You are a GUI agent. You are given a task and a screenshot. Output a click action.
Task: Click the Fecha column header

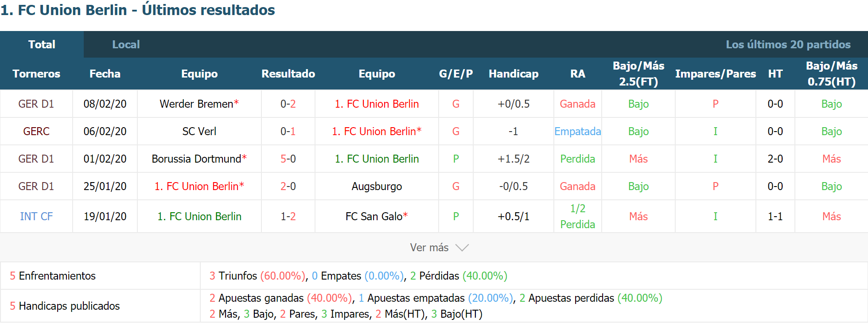[x=105, y=74]
